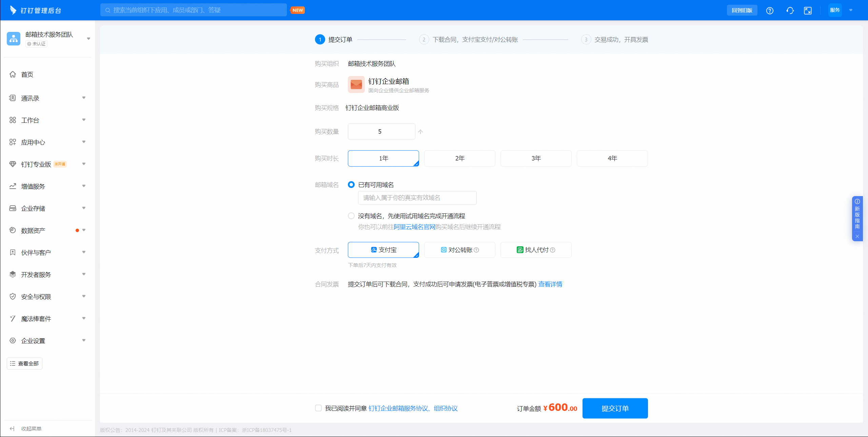Click the partner icon for 伙伴与客户
Screen dimensions: 868x437
[13, 252]
